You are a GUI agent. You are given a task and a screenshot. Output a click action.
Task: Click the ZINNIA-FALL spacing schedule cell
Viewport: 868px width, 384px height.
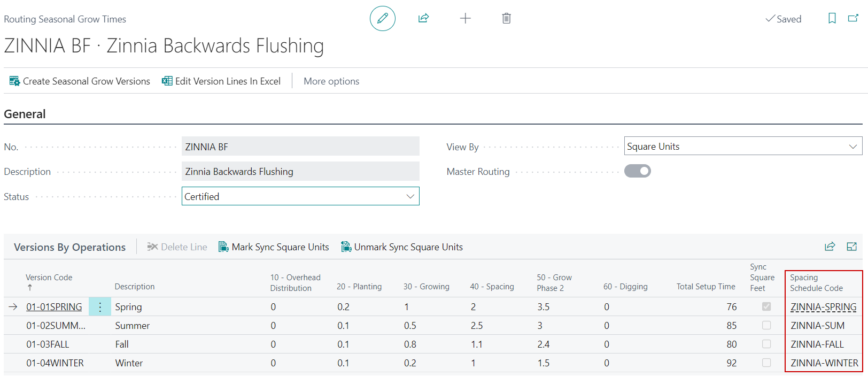(x=817, y=344)
